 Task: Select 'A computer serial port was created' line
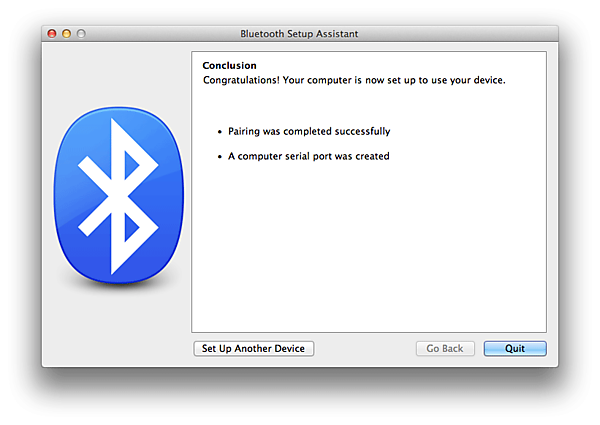308,156
